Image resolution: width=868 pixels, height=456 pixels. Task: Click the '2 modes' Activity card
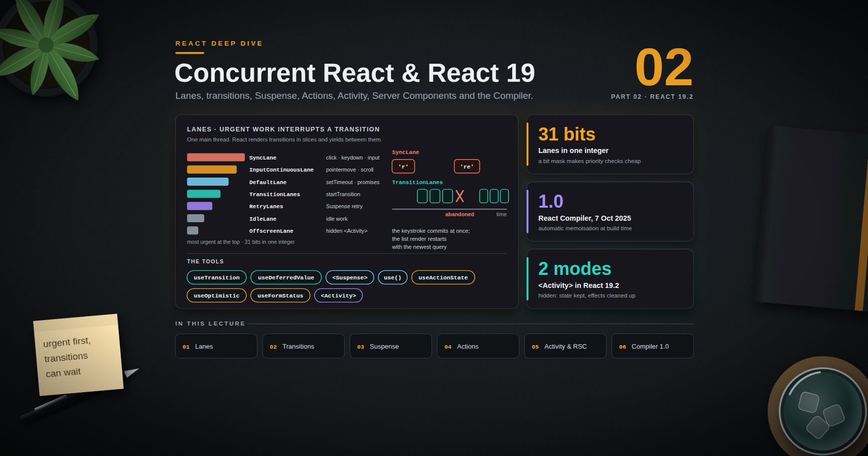click(610, 279)
